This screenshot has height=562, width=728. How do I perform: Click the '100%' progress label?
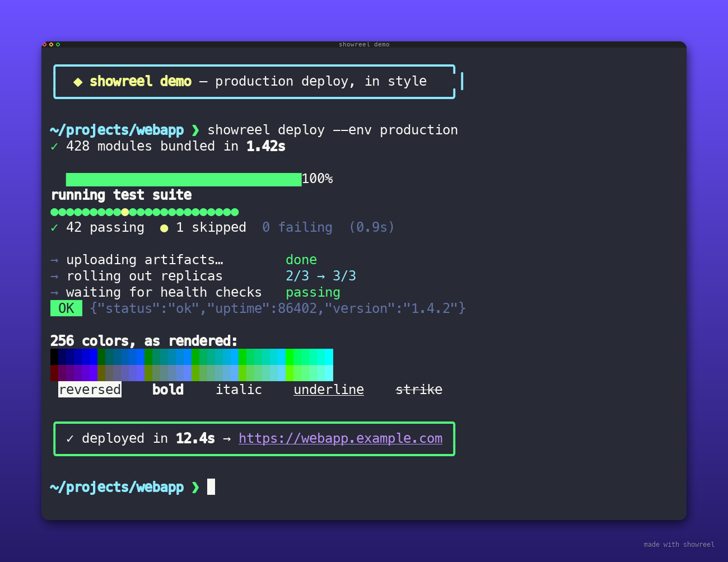click(317, 179)
